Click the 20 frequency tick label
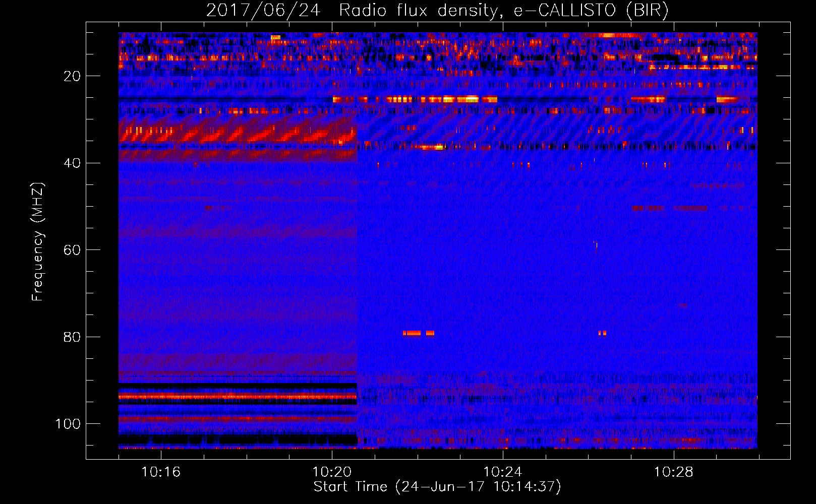This screenshot has height=504, width=816. 72,76
